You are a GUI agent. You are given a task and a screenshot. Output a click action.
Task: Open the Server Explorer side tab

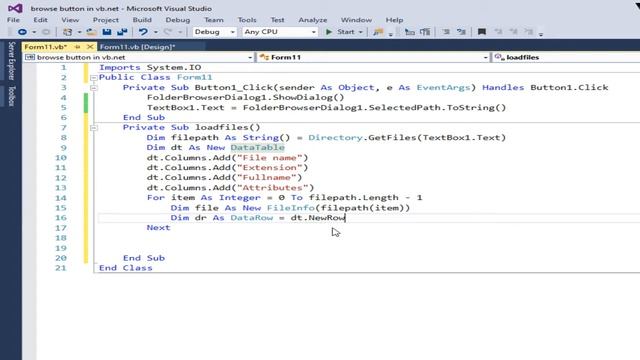pyautogui.click(x=11, y=60)
